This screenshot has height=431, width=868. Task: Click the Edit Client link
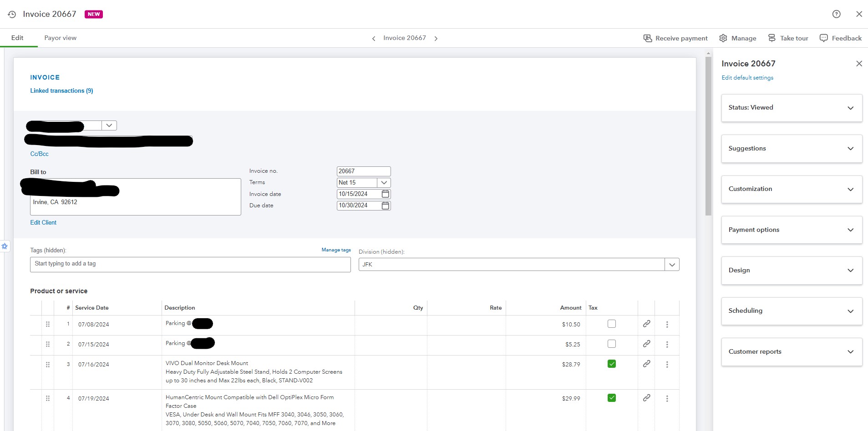pos(43,222)
